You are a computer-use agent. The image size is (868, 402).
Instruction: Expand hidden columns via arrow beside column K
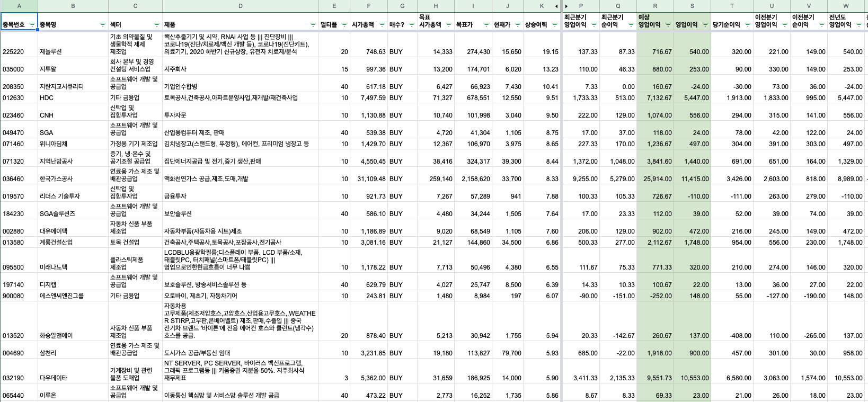click(556, 6)
